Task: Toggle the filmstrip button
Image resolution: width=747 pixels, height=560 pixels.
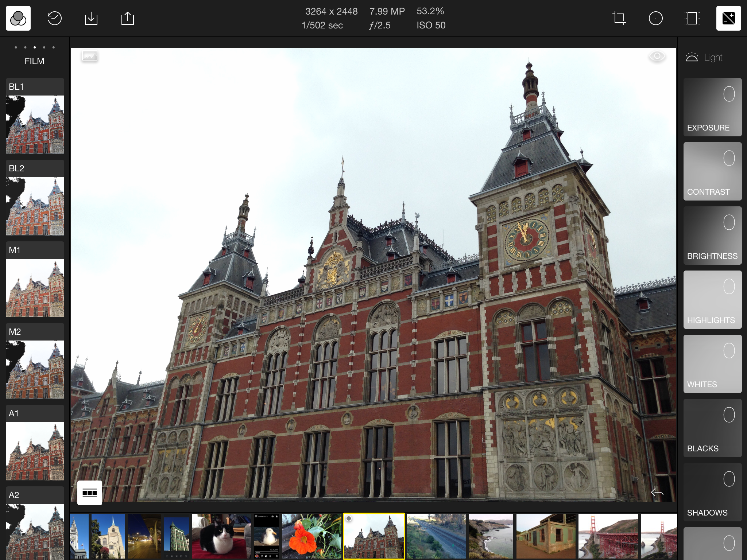Action: [x=90, y=493]
